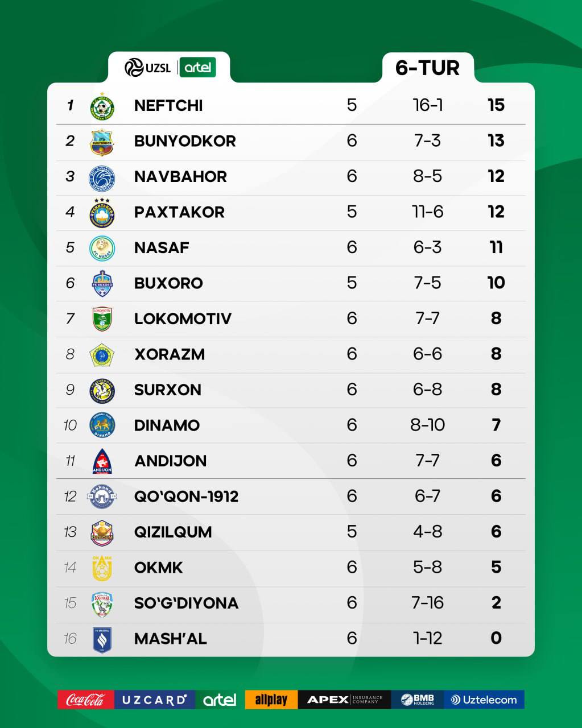Select the Navbahor team logo
This screenshot has width=582, height=728.
[x=102, y=177]
